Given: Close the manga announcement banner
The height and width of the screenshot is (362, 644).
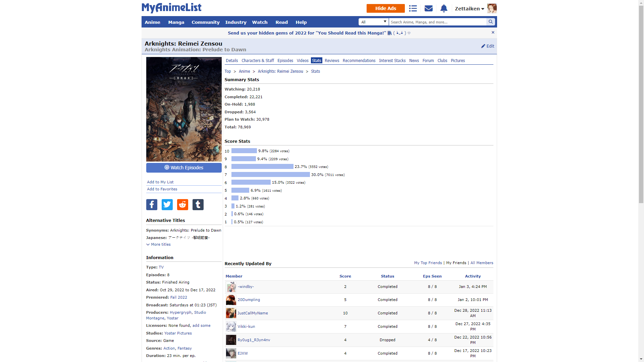Looking at the screenshot, I should click(493, 33).
